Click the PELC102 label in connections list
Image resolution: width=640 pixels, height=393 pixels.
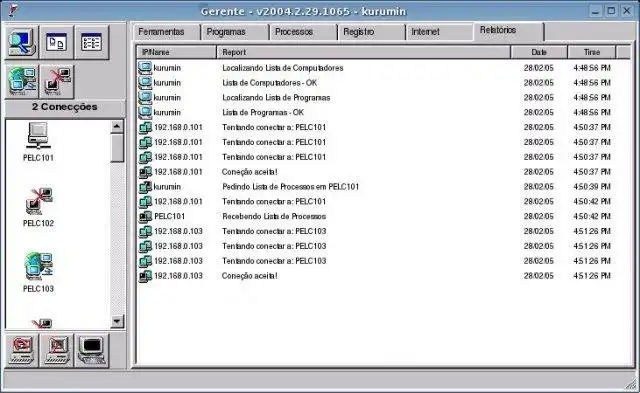(38, 223)
